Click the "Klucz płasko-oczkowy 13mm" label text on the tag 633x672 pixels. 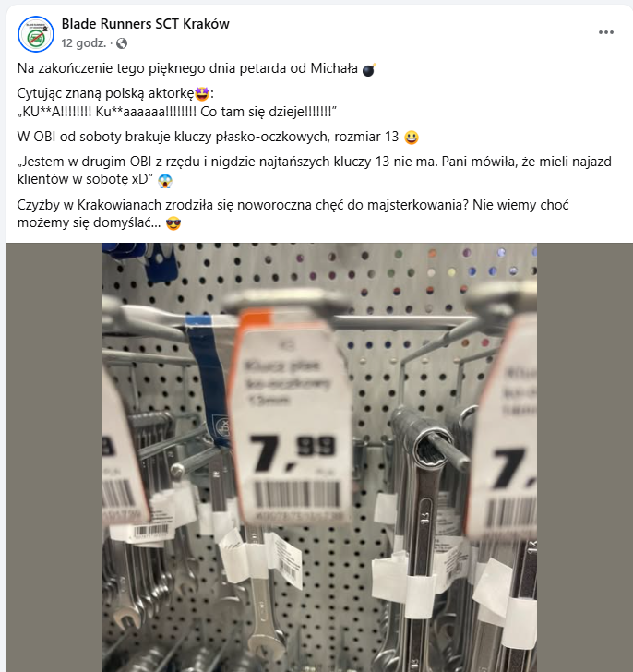[287, 383]
